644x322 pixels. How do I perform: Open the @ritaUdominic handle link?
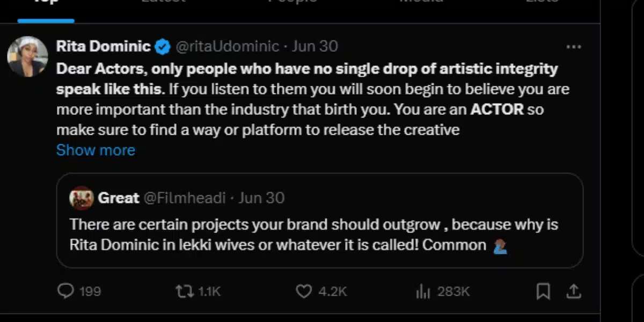click(x=228, y=47)
